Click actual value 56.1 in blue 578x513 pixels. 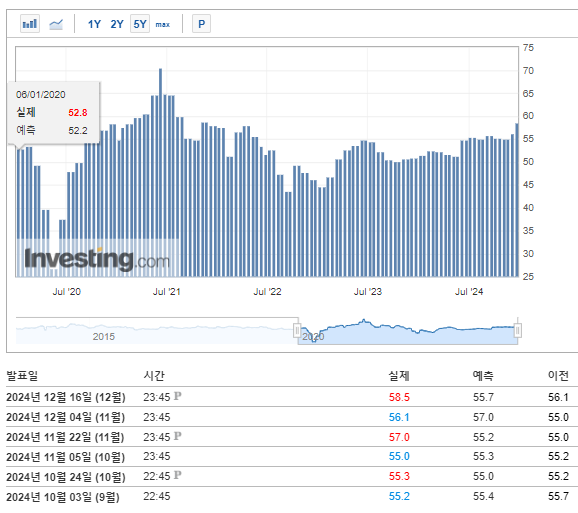point(399,417)
